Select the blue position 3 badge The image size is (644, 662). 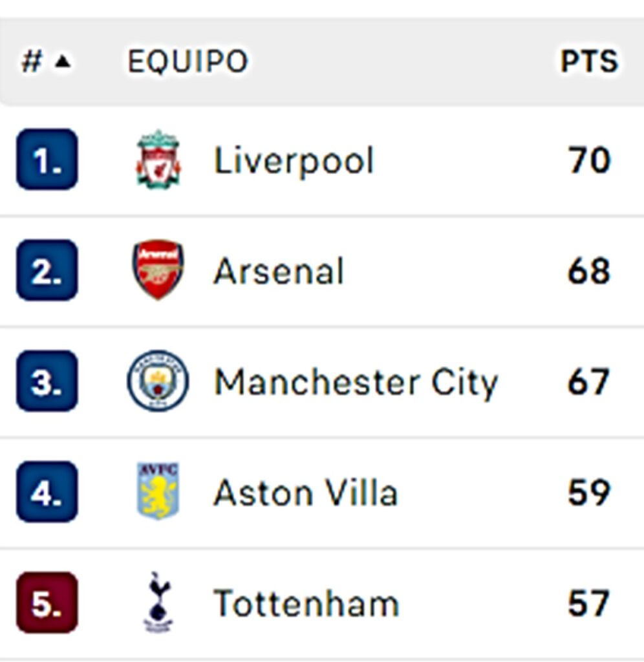point(47,381)
